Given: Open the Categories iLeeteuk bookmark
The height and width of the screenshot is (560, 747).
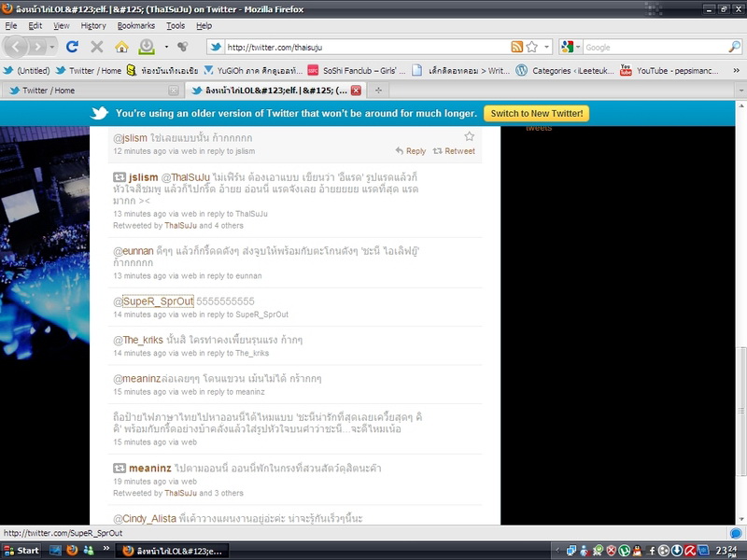Looking at the screenshot, I should [565, 71].
